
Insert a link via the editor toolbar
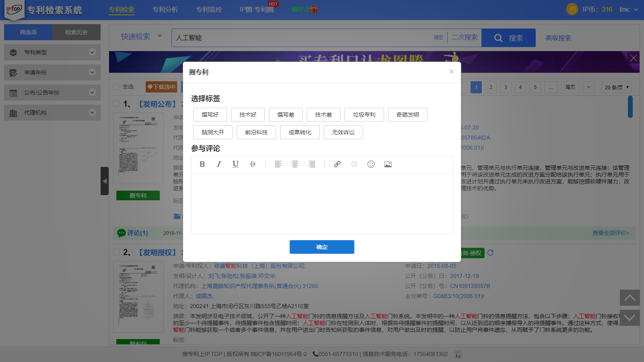[337, 164]
